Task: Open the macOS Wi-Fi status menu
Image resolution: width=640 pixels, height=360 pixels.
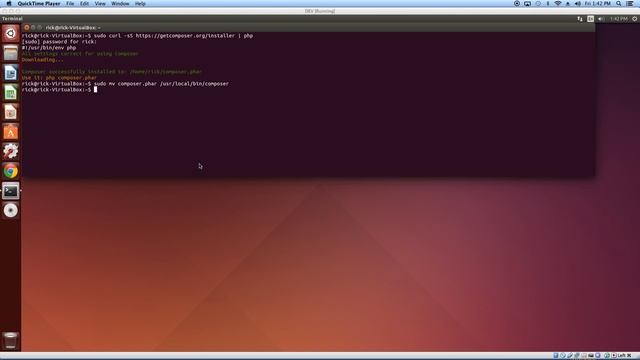Action: click(x=558, y=3)
